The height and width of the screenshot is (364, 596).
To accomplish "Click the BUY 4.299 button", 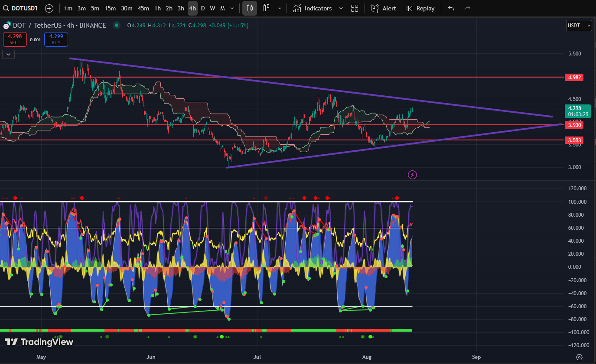I will click(56, 39).
